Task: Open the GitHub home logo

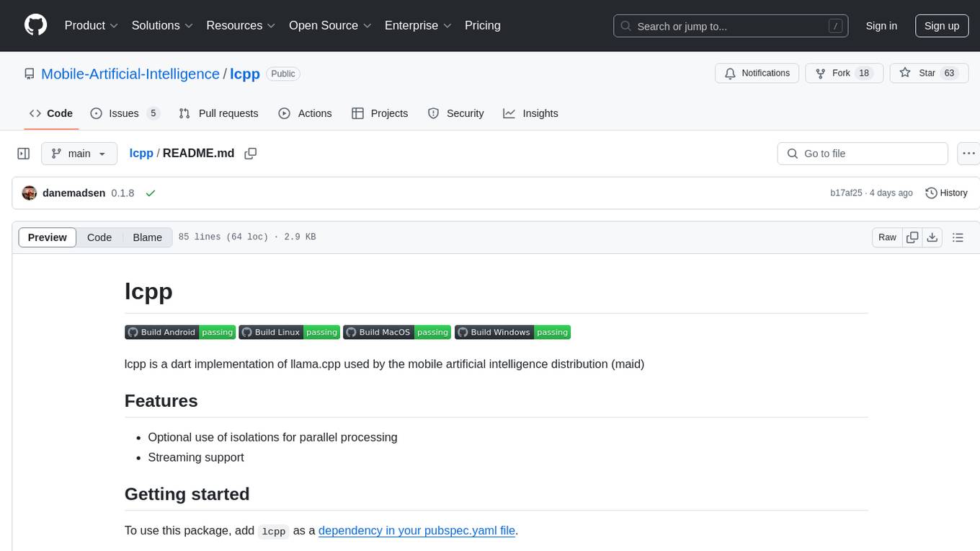Action: (x=35, y=25)
